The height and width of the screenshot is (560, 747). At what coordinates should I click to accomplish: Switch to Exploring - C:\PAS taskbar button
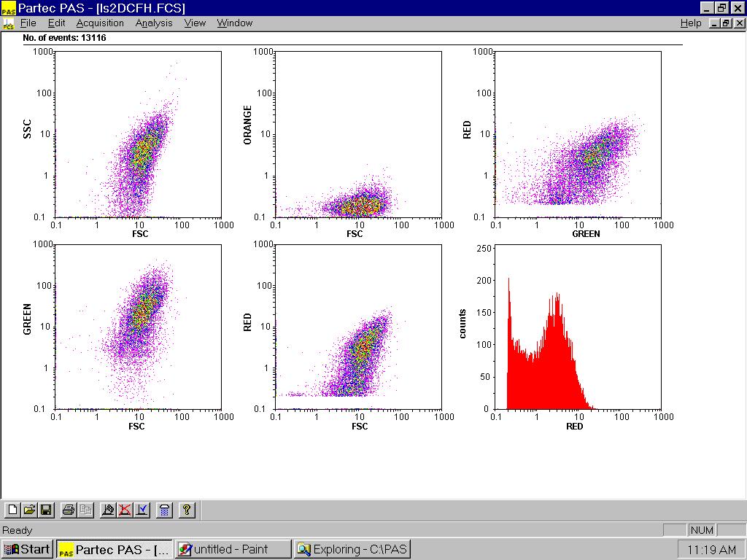click(352, 549)
